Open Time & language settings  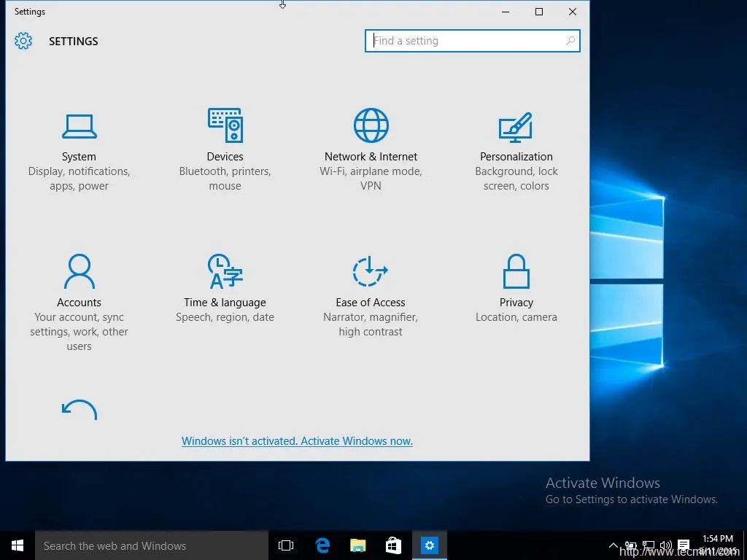coord(225,284)
